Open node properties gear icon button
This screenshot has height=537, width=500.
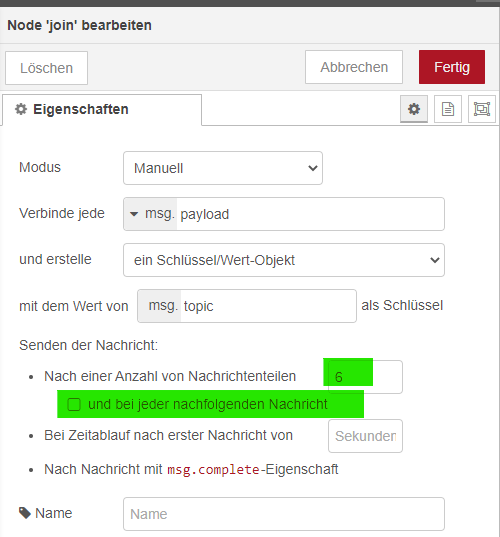click(414, 109)
